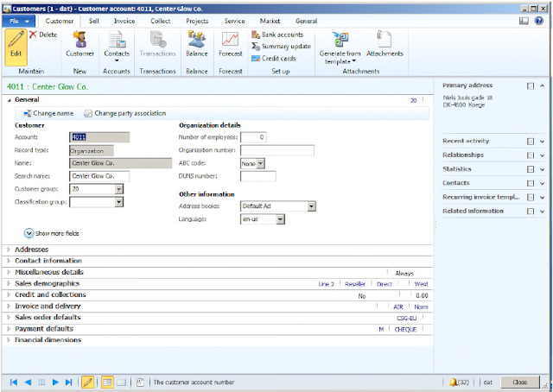Viewport: 553px width, 392px height.
Task: Open the Classification group dropdown
Action: 119,202
